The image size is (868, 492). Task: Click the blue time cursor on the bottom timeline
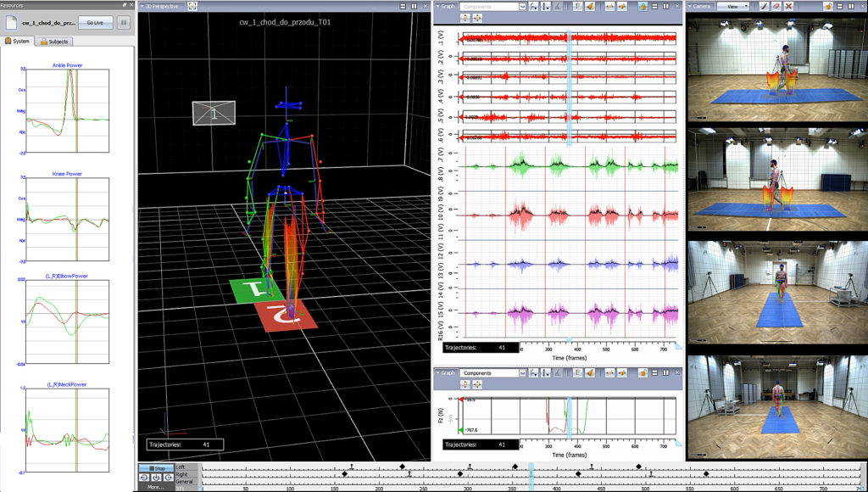click(x=531, y=477)
